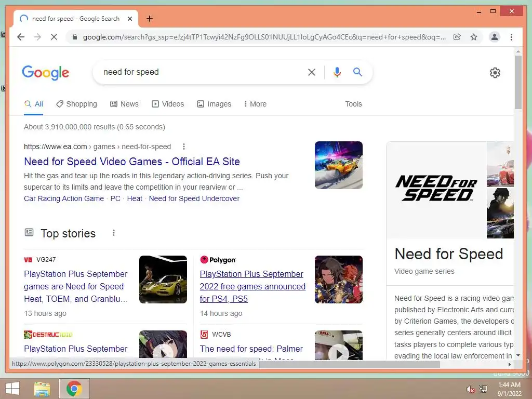Screen dimensions: 532x399
Task: Click the horizontal scrollbar right arrow
Action: 510,364
